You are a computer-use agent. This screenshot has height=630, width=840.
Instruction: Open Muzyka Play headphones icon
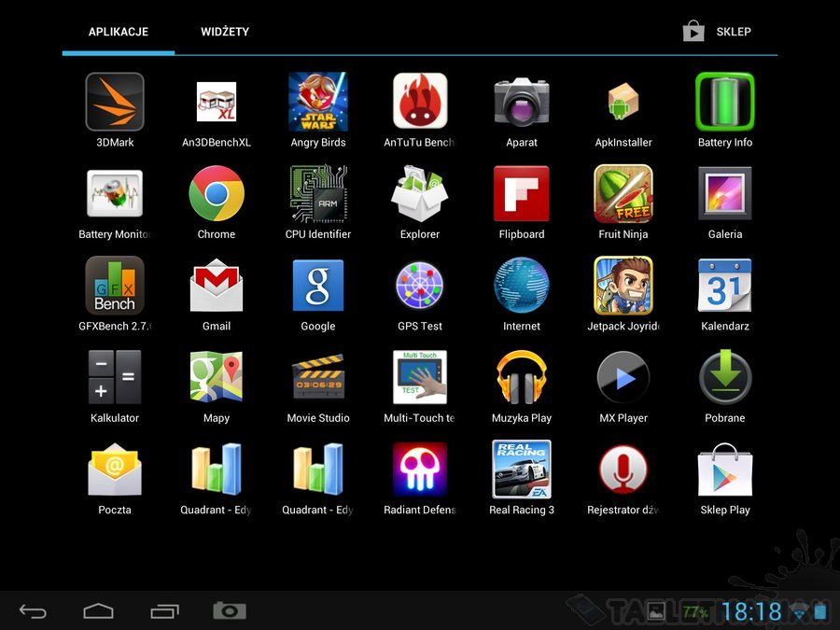[521, 377]
